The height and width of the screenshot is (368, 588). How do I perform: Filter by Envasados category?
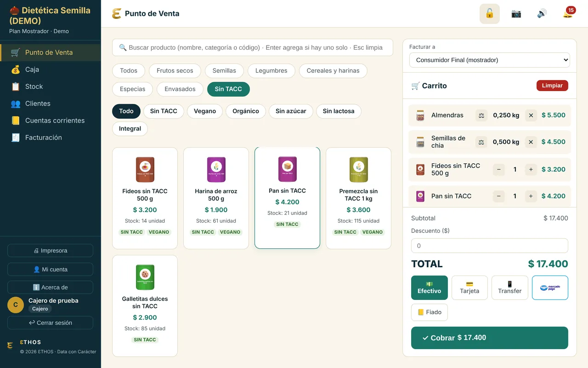(180, 89)
